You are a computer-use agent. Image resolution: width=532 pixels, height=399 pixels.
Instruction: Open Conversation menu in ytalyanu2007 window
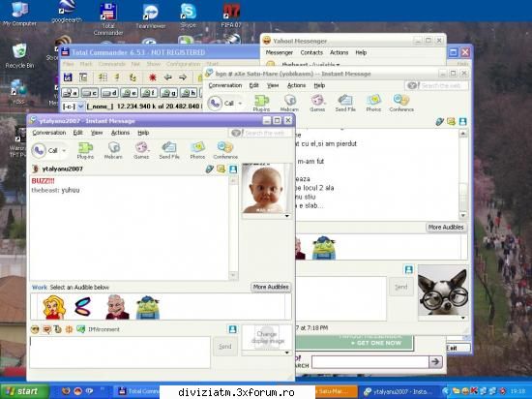coord(49,133)
